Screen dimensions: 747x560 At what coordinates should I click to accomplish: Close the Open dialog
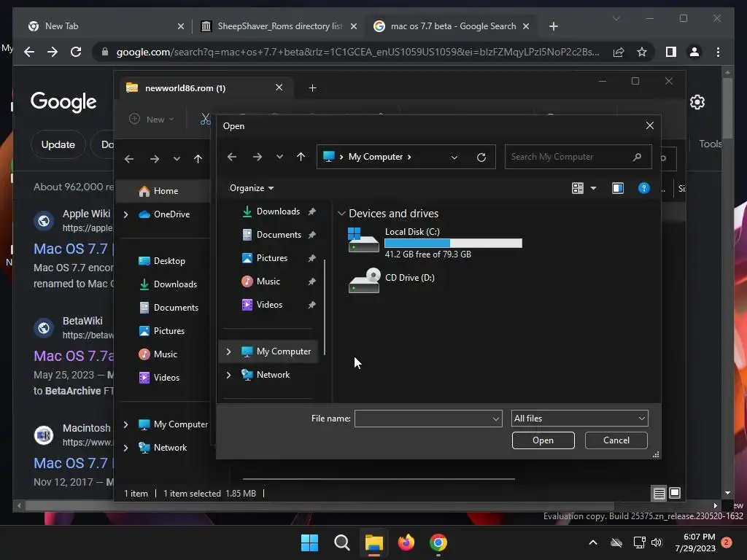tap(649, 125)
